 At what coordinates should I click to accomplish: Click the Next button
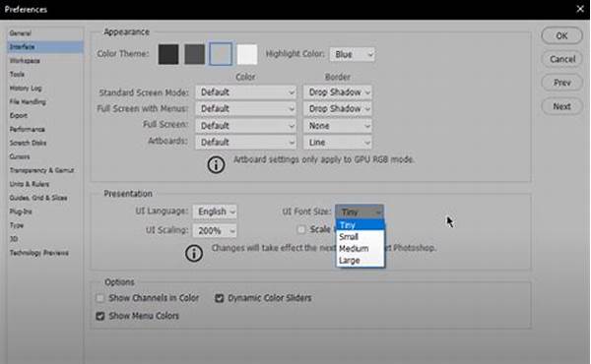point(561,106)
